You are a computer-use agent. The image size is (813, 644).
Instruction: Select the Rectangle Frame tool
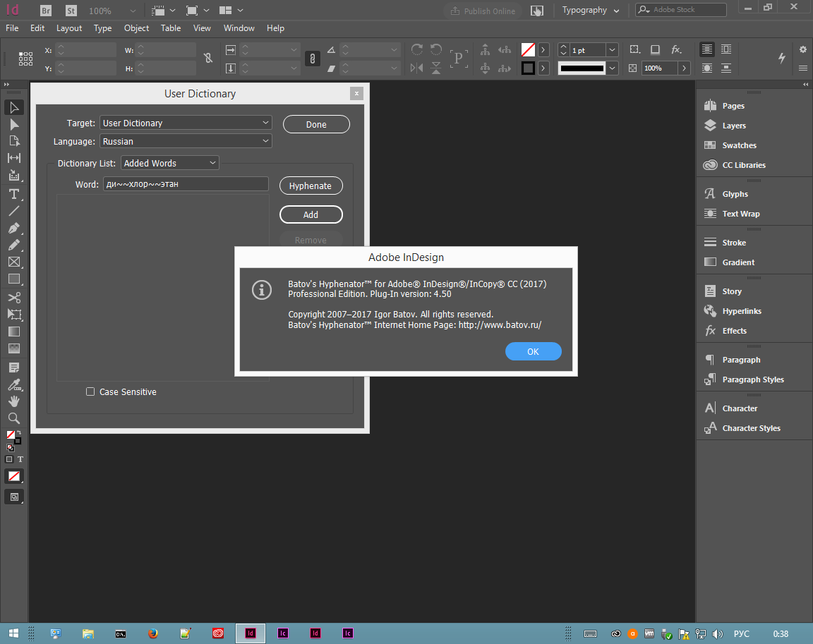(14, 262)
